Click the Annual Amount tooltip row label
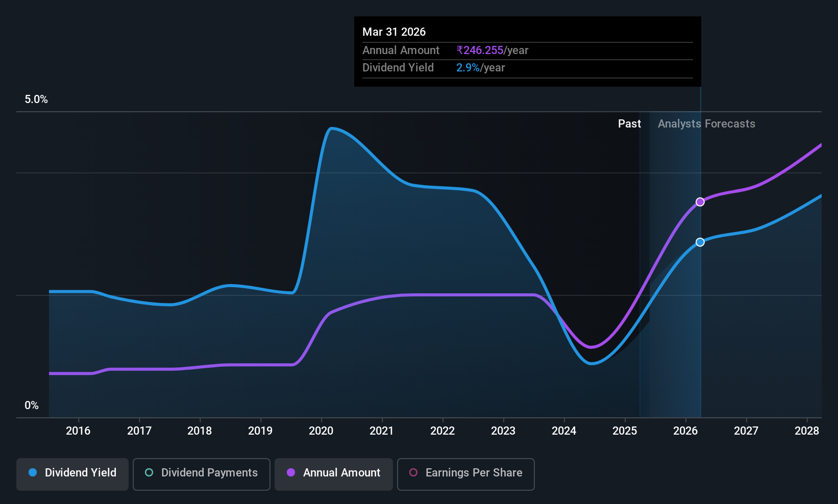This screenshot has width=838, height=504. (x=401, y=50)
